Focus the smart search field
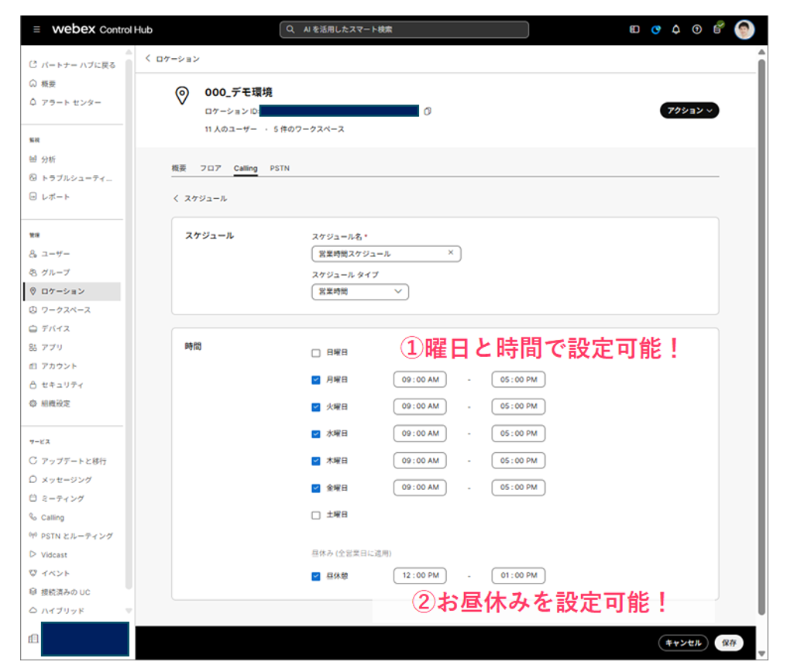Viewport: 787px width, 672px height. point(404,29)
